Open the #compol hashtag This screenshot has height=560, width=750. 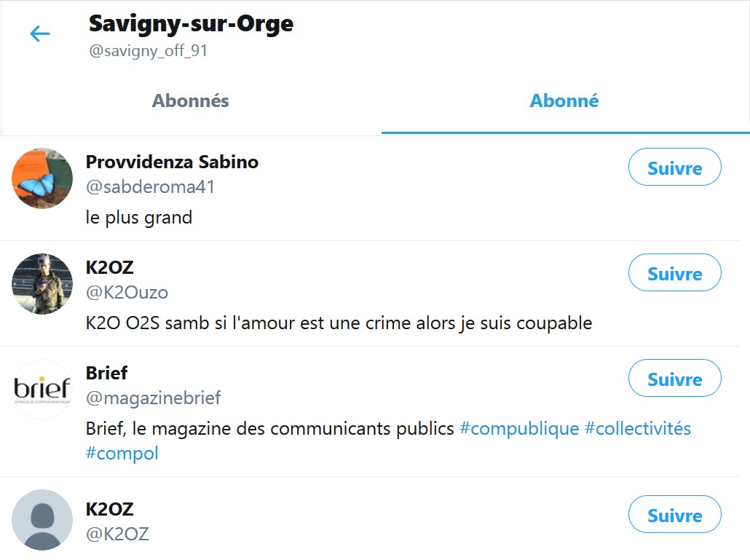coord(122,453)
